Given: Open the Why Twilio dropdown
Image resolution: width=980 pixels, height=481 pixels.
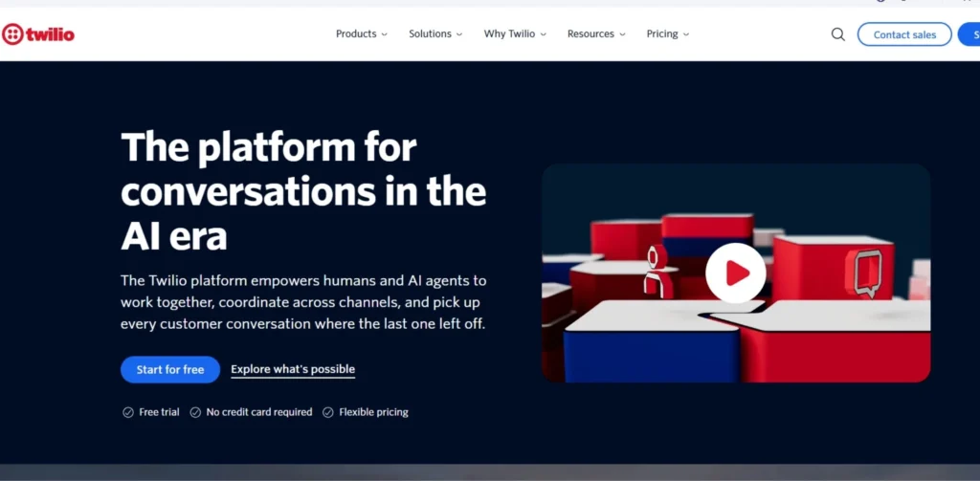Looking at the screenshot, I should click(x=515, y=33).
